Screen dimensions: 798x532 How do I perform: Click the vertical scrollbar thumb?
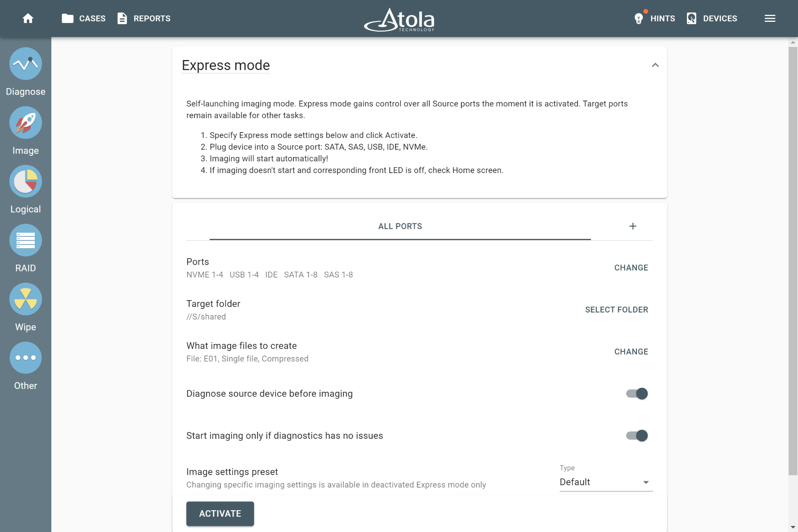click(793, 261)
